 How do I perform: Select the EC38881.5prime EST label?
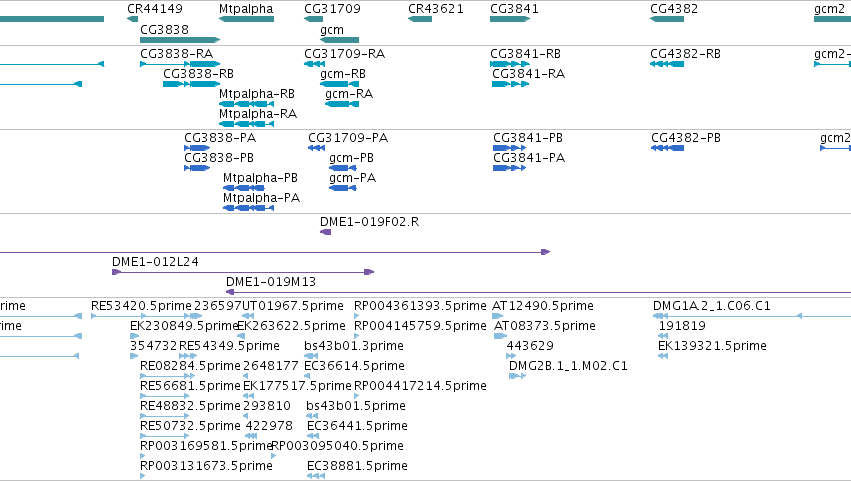(357, 466)
